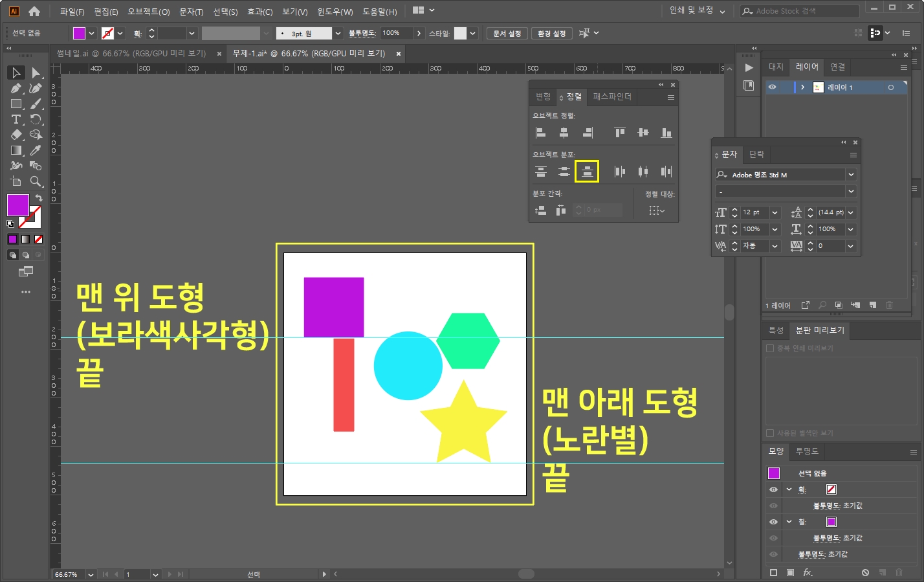Switch to 패스파인더 tab

(x=612, y=96)
